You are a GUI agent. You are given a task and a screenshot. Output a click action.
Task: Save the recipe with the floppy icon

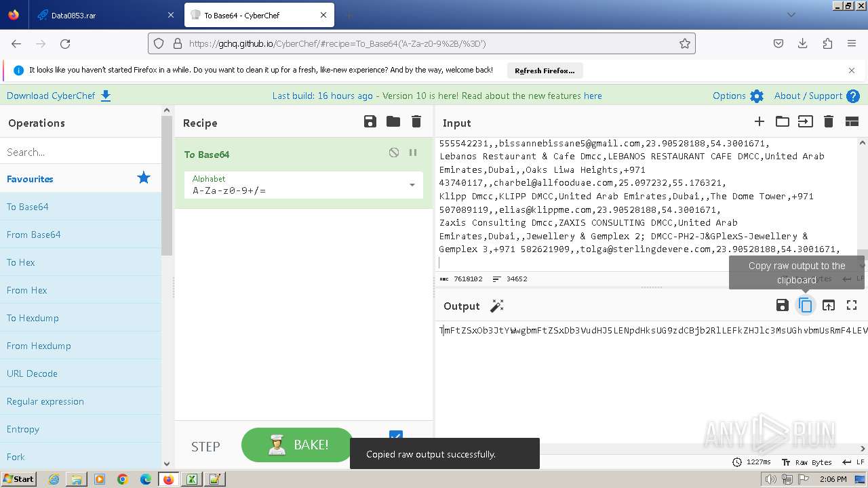[370, 122]
